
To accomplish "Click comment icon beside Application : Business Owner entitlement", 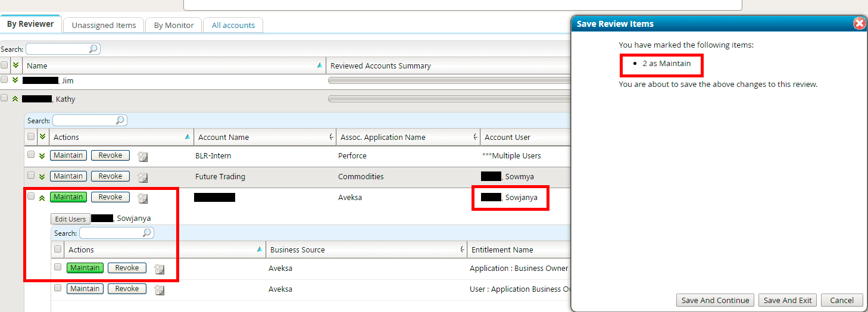I will pos(159,269).
